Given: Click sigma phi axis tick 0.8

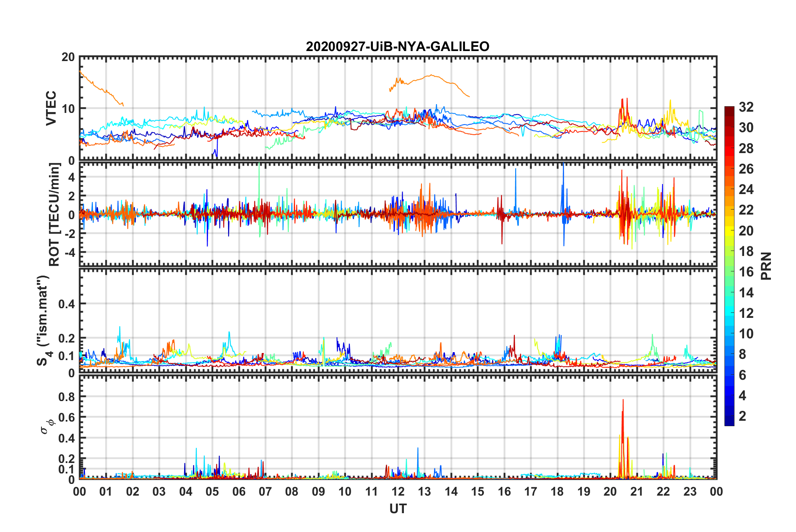Looking at the screenshot, I should pyautogui.click(x=67, y=396).
